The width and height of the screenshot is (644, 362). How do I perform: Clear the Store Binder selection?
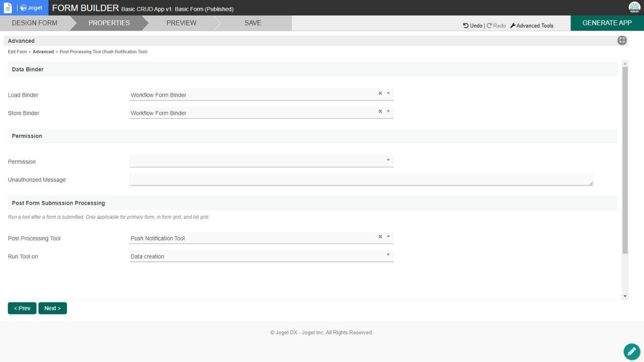tap(380, 112)
